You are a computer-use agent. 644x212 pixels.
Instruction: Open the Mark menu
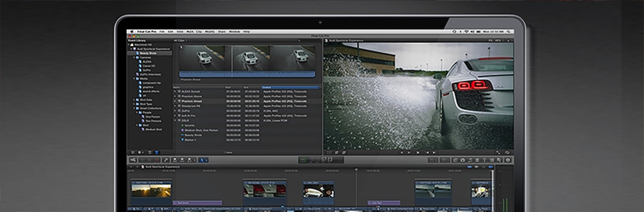point(190,32)
